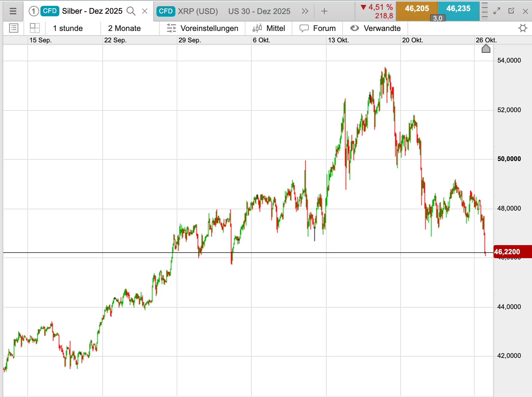Switch to the XRP (USD) tab
This screenshot has width=532, height=397.
coord(187,11)
